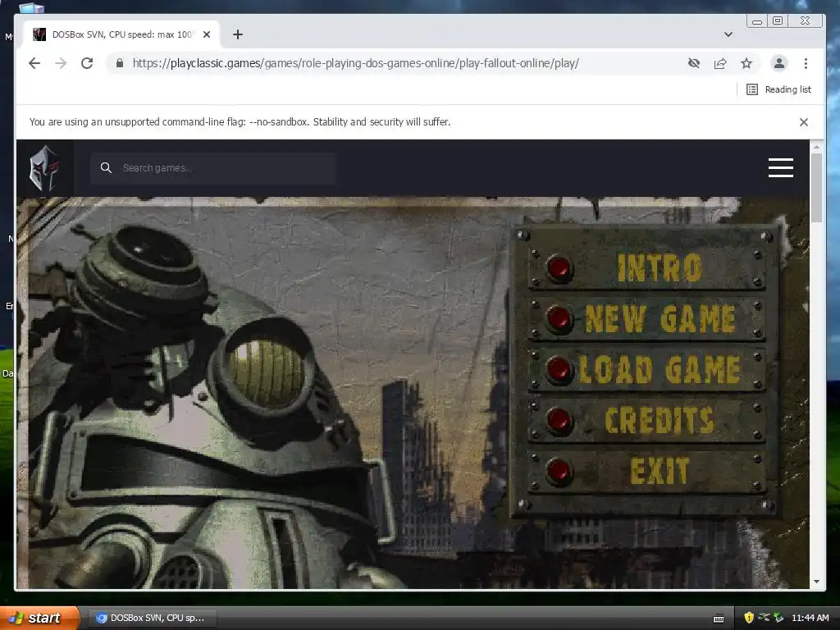Choose CREDITS in Fallout menu
The height and width of the screenshot is (630, 840).
(660, 420)
